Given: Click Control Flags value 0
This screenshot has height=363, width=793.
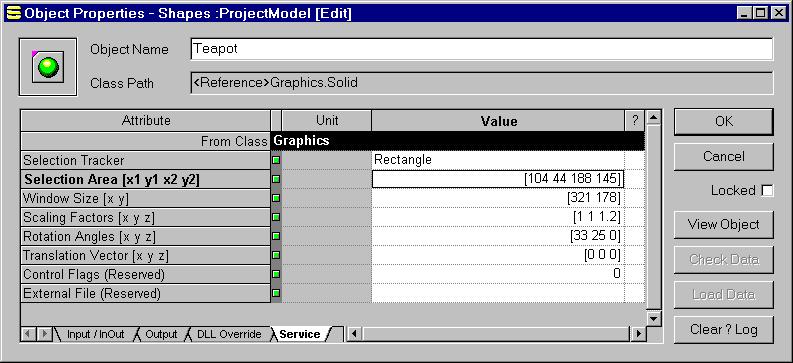Looking at the screenshot, I should coord(498,274).
